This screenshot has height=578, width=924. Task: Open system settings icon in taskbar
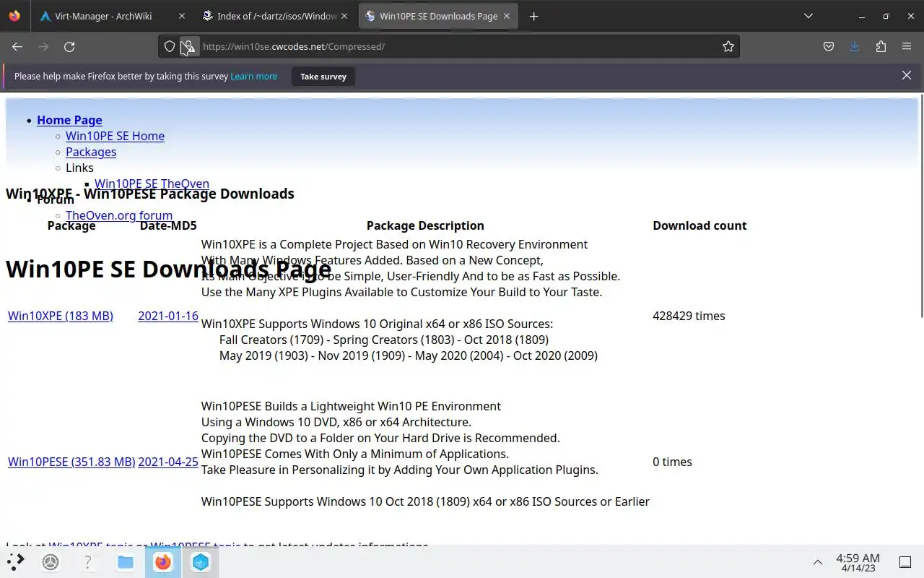(51, 561)
